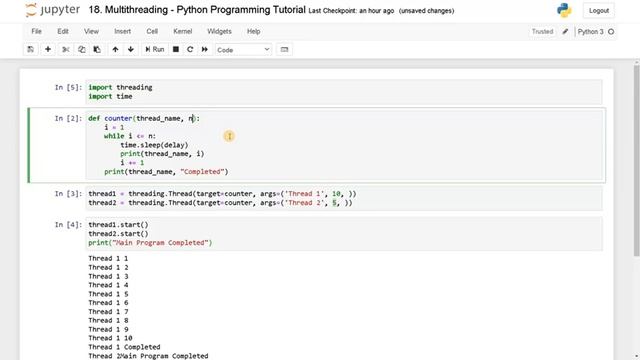The height and width of the screenshot is (360, 640).
Task: Click the thread1 threading.Thread code line
Action: click(222, 194)
